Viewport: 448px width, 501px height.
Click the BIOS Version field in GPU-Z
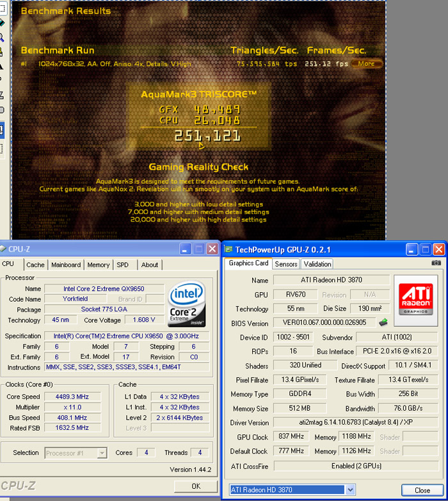(324, 322)
